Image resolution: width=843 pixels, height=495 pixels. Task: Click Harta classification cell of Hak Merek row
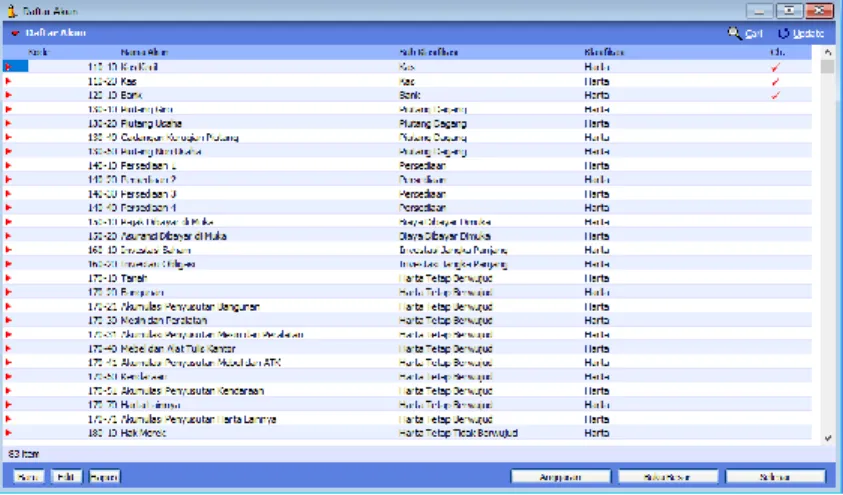tap(597, 433)
